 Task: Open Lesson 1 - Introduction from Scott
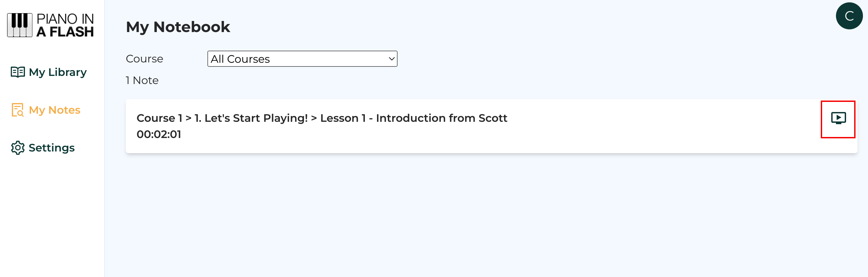tap(413, 118)
